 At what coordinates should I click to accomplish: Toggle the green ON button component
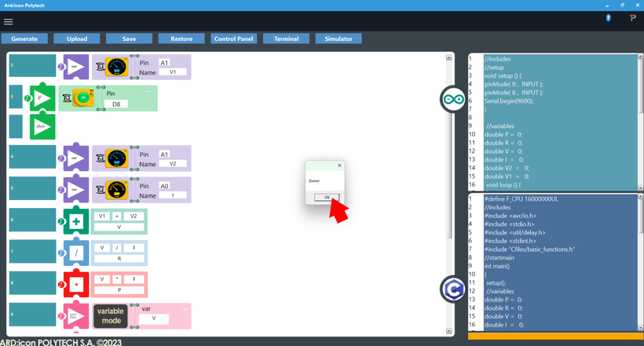pyautogui.click(x=81, y=98)
